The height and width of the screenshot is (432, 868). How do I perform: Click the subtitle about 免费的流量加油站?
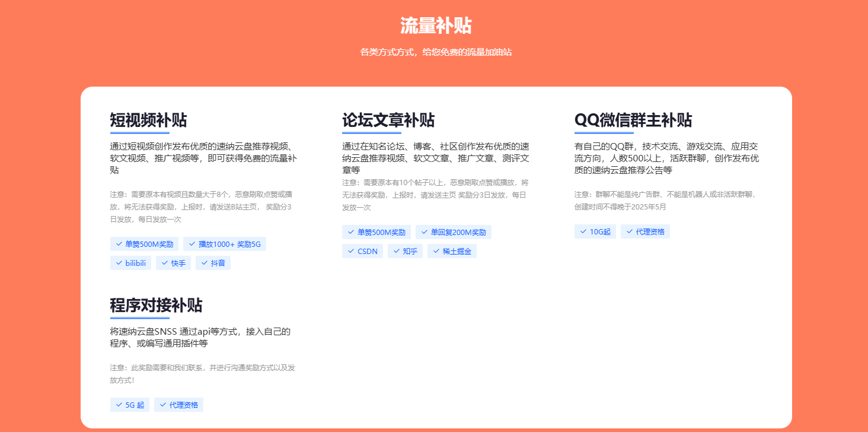click(x=436, y=52)
